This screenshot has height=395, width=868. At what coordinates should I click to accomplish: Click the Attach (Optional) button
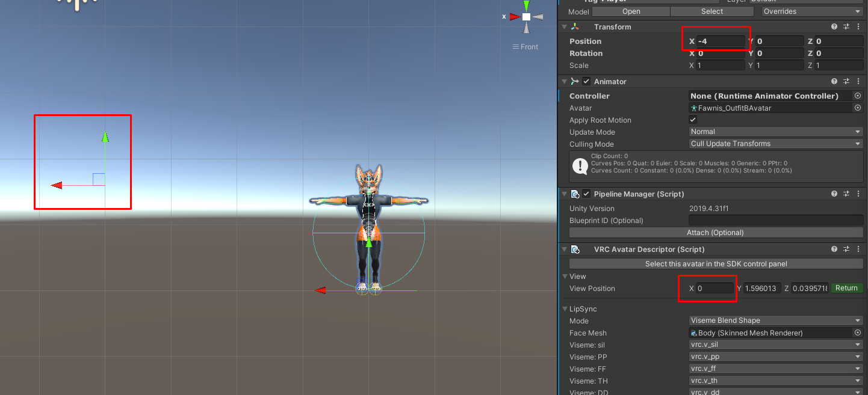point(716,233)
